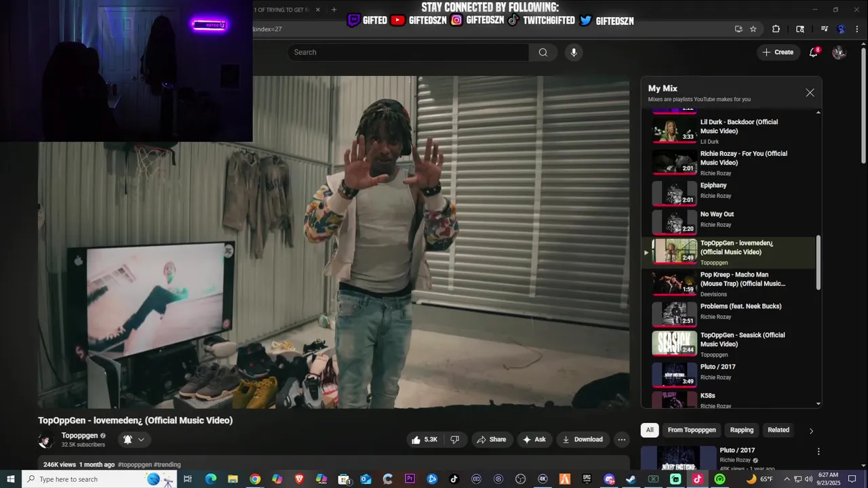This screenshot has width=868, height=488.
Task: Click the YouTube search magnifier button
Action: (x=543, y=52)
